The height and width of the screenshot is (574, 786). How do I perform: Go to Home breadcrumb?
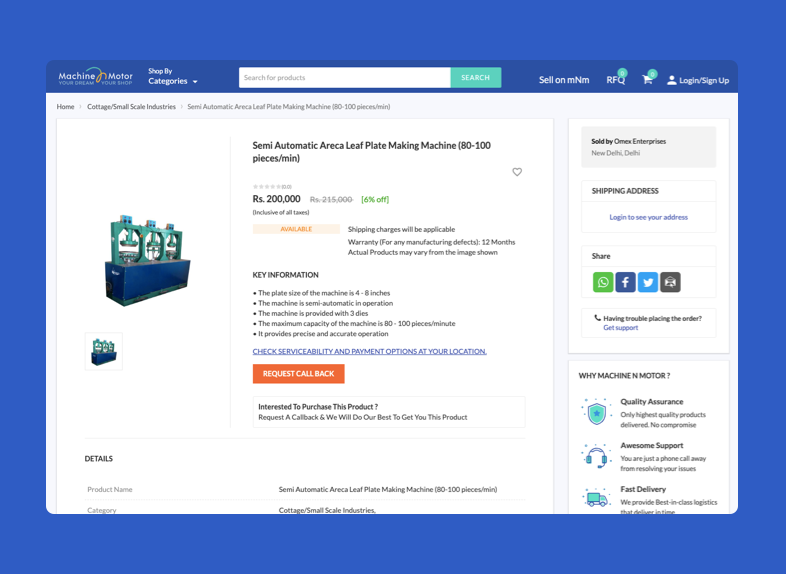(x=65, y=107)
